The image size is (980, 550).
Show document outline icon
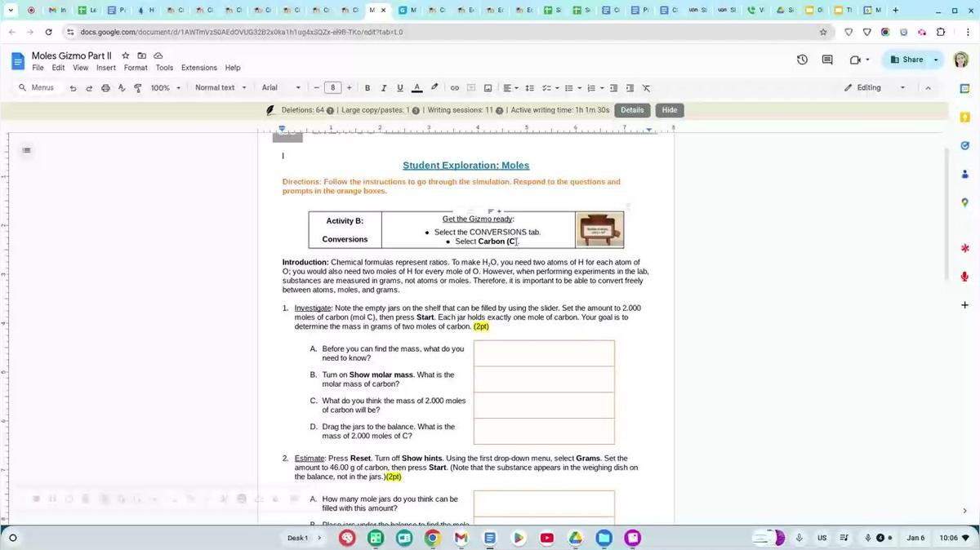click(27, 150)
